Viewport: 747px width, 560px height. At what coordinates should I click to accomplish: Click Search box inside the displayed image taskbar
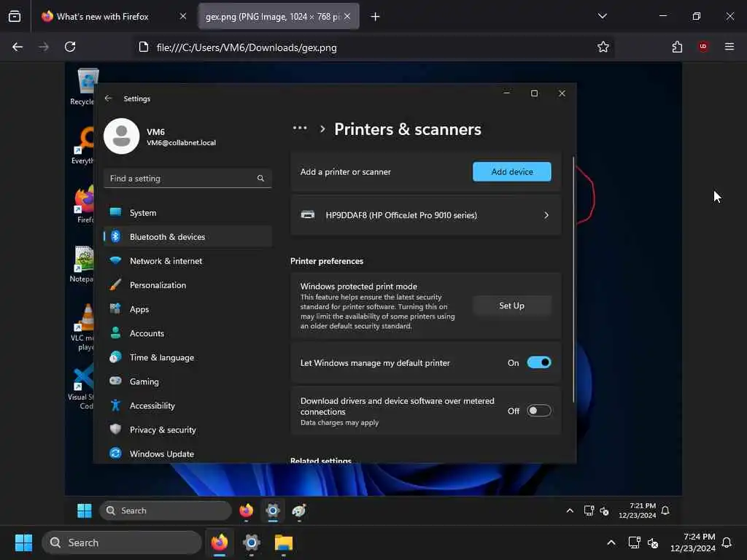[x=166, y=510]
